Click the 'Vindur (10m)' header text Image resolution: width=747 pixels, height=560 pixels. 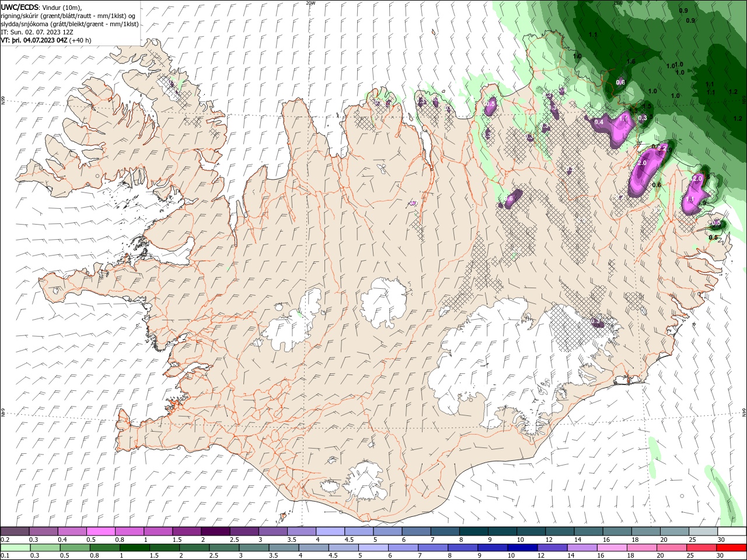click(x=62, y=7)
